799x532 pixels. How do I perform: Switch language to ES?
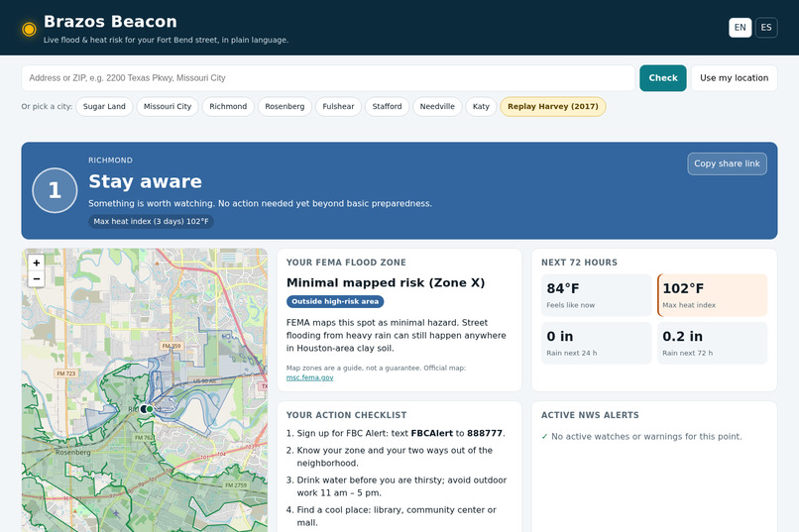766,28
